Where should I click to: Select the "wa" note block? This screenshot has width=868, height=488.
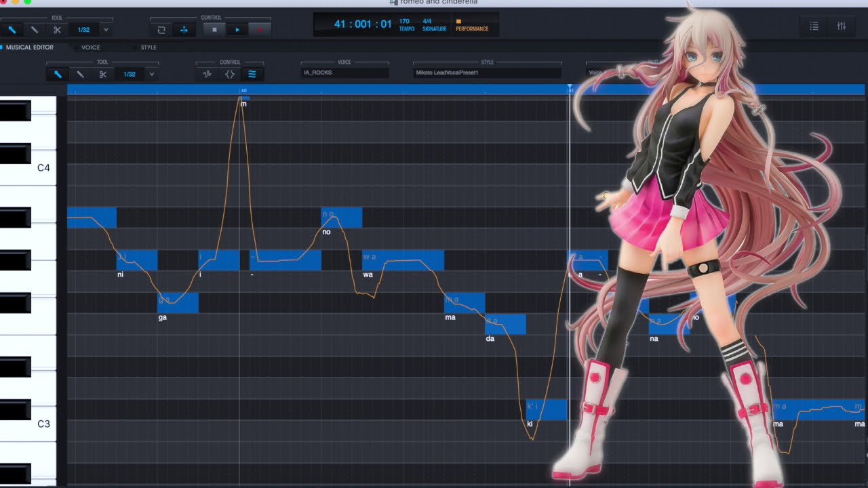403,260
